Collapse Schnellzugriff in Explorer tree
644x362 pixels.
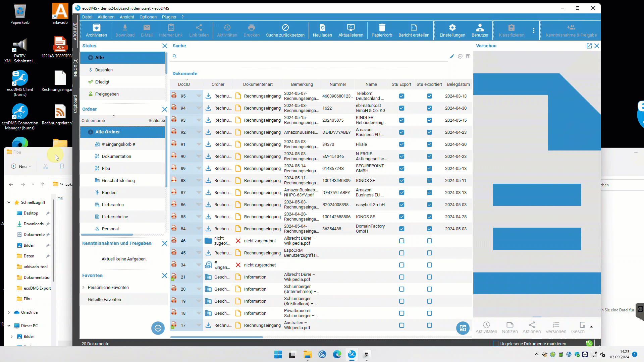pyautogui.click(x=9, y=202)
